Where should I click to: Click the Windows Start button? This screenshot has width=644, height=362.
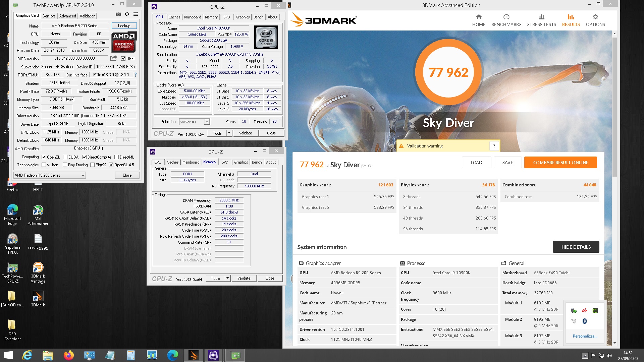(8, 355)
